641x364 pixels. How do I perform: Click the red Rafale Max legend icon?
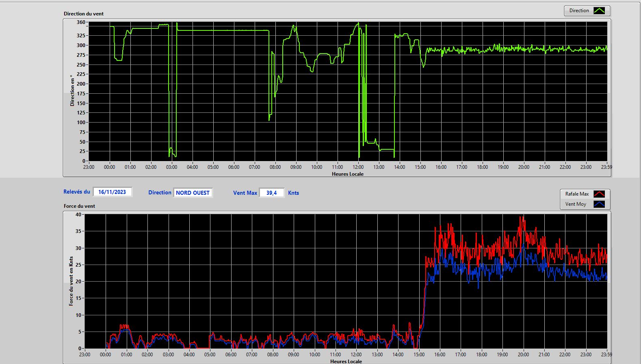coord(599,194)
